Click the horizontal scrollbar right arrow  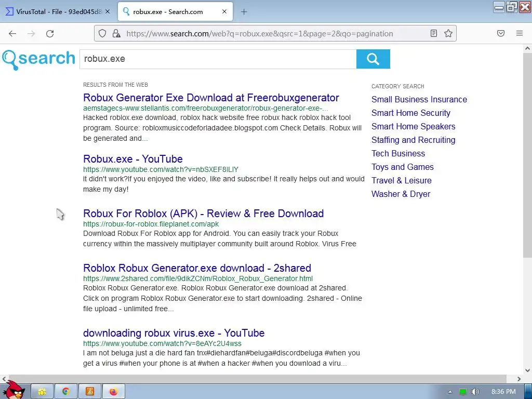[x=519, y=379]
